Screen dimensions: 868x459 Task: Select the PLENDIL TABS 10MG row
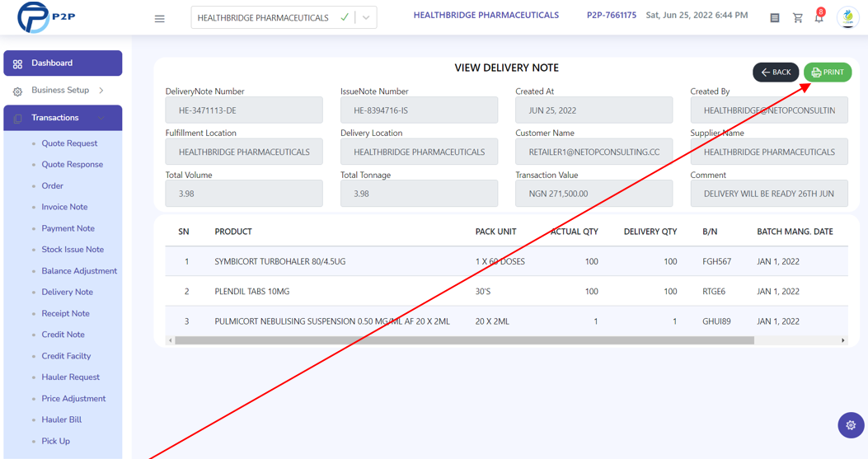(x=506, y=291)
